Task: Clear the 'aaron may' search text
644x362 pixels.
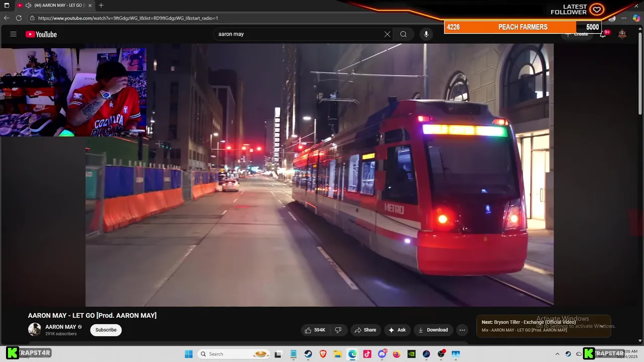Action: pyautogui.click(x=387, y=34)
